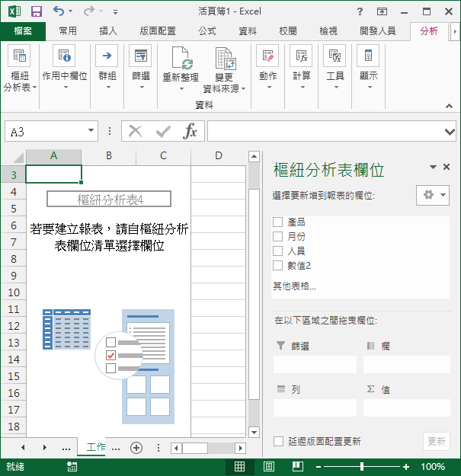The image size is (461, 476).
Task: Open the 顯示 show button
Action: [x=368, y=67]
